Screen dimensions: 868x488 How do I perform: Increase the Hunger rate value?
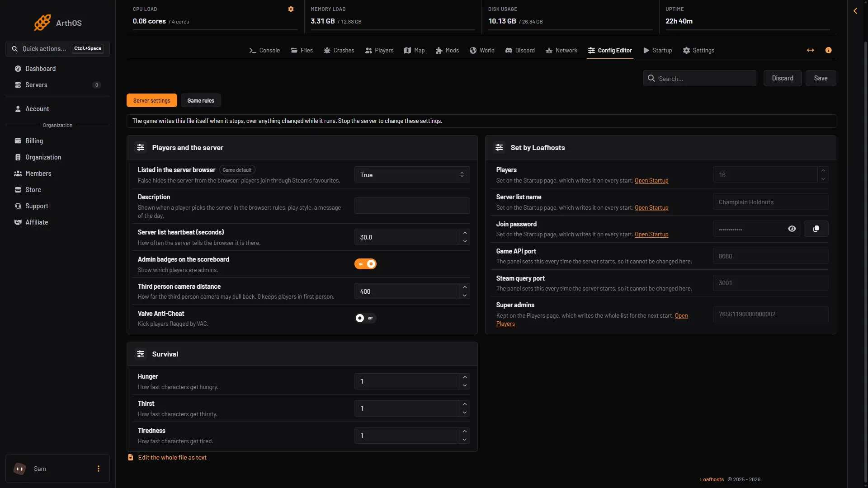464,377
